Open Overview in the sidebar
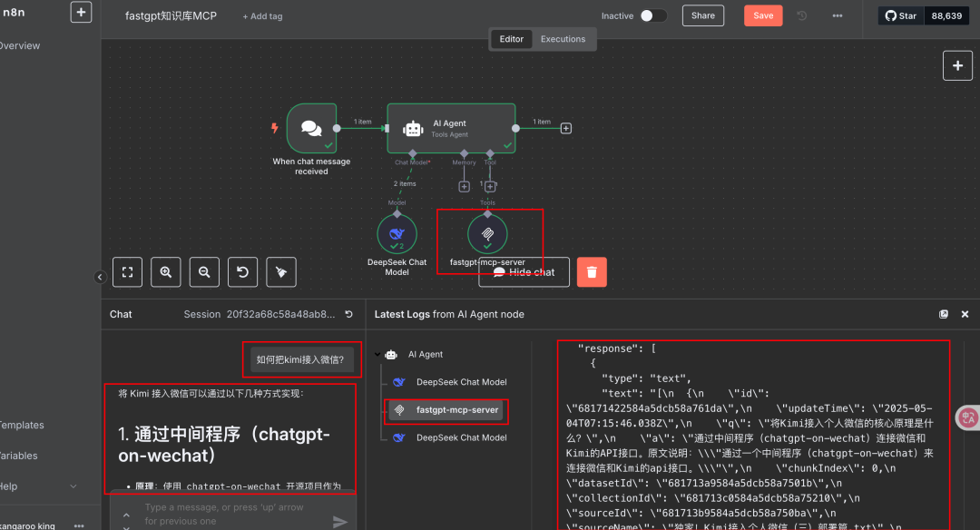The image size is (980, 530). (19, 45)
